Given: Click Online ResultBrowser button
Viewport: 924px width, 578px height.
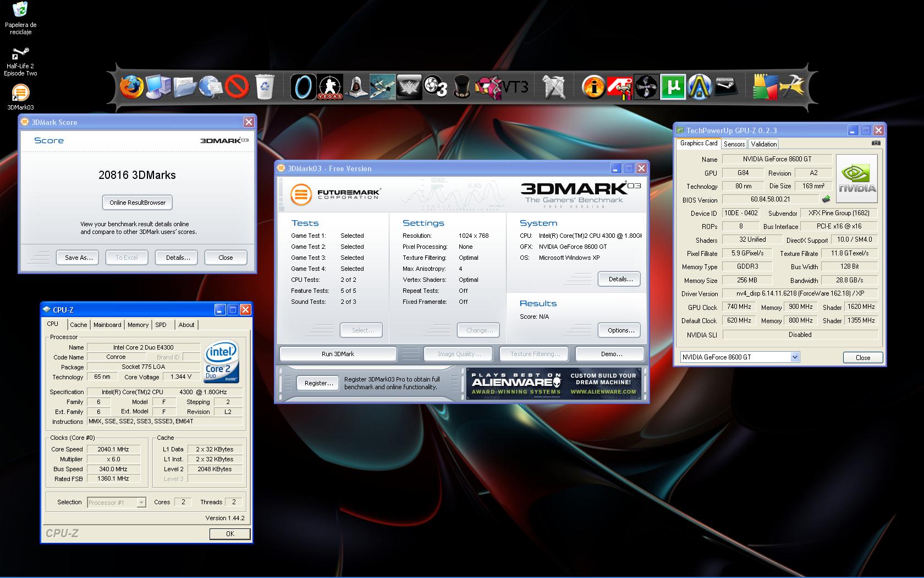Looking at the screenshot, I should pyautogui.click(x=137, y=203).
